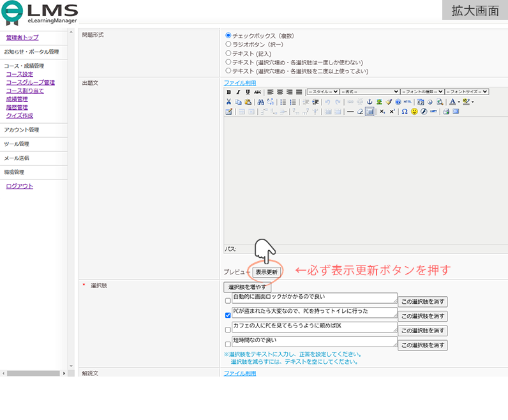
Task: Align text left in editor
Action: tap(270, 92)
